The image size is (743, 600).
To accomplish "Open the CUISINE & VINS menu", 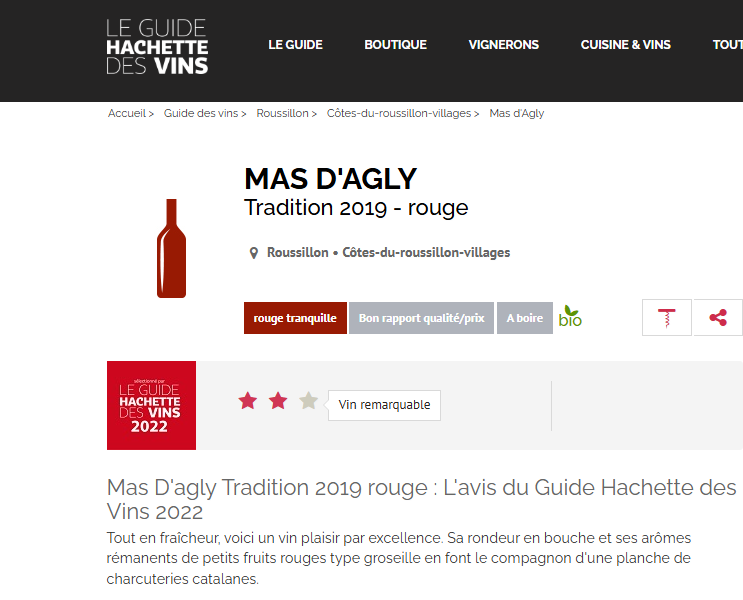I will point(625,45).
